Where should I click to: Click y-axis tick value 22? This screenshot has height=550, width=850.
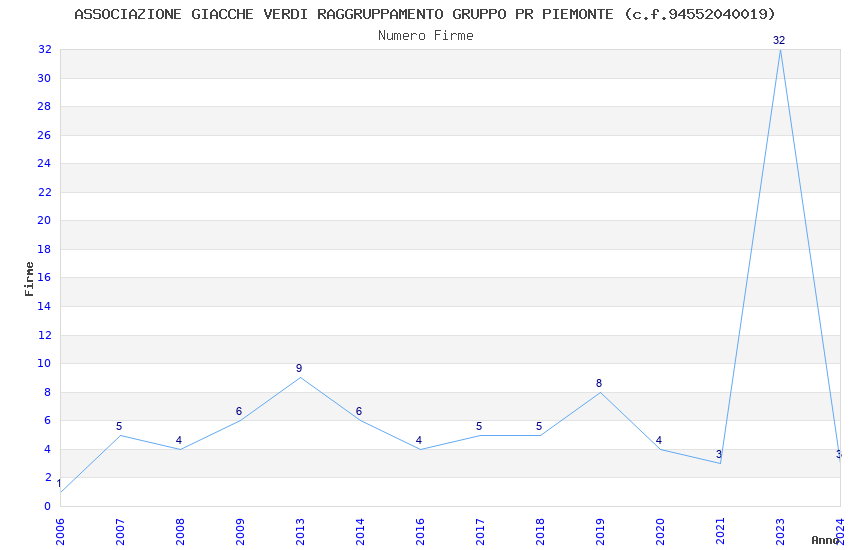44,192
